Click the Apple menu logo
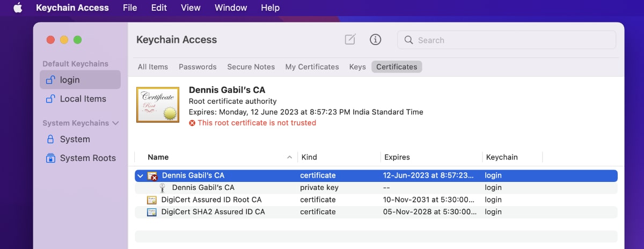 pos(18,8)
